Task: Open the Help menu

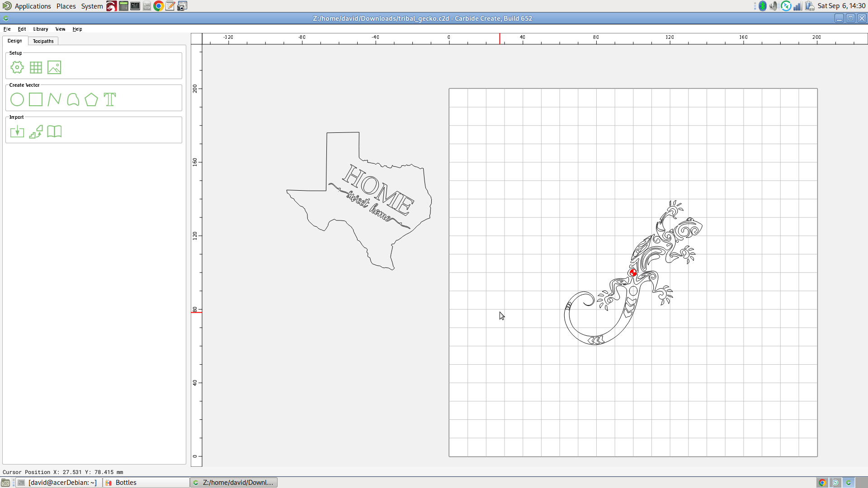Action: [x=77, y=29]
